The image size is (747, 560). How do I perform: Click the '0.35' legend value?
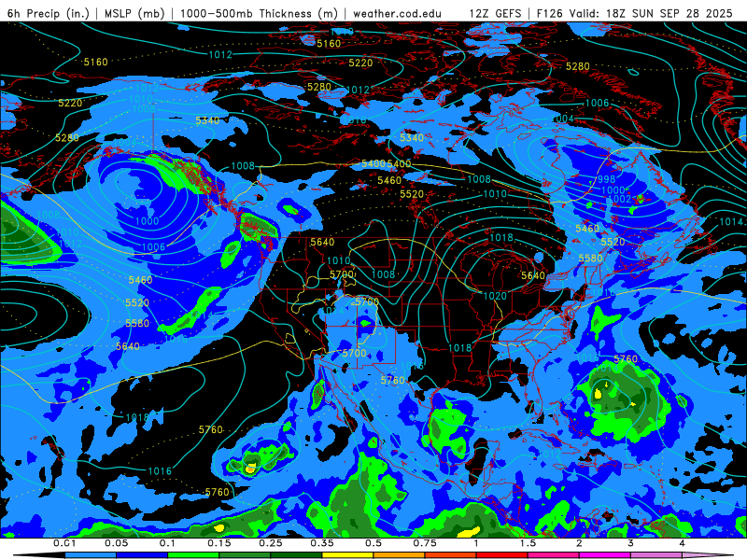[322, 543]
